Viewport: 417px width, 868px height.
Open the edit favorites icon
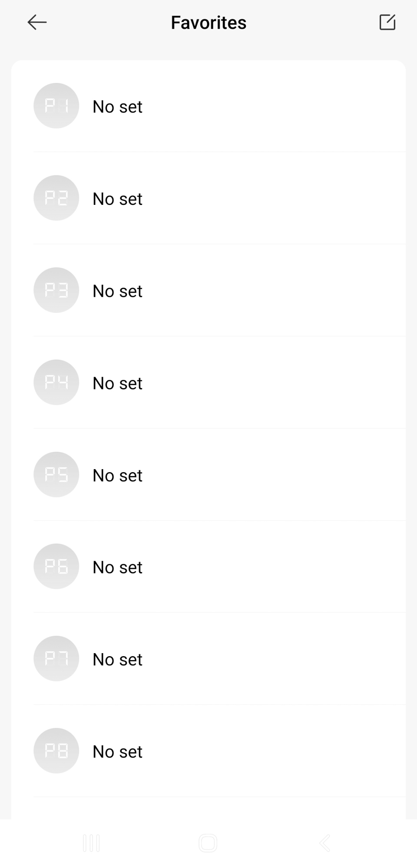click(387, 22)
